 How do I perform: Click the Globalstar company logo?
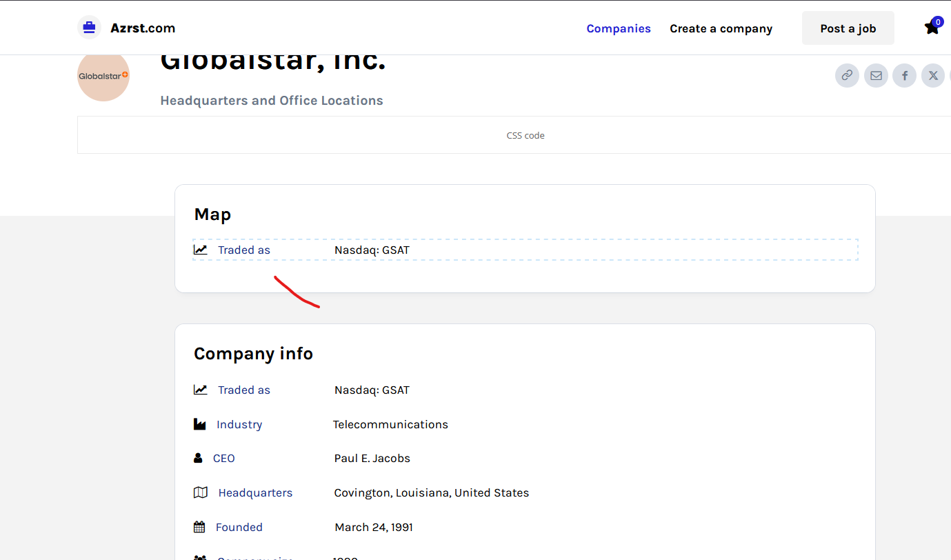pyautogui.click(x=103, y=76)
